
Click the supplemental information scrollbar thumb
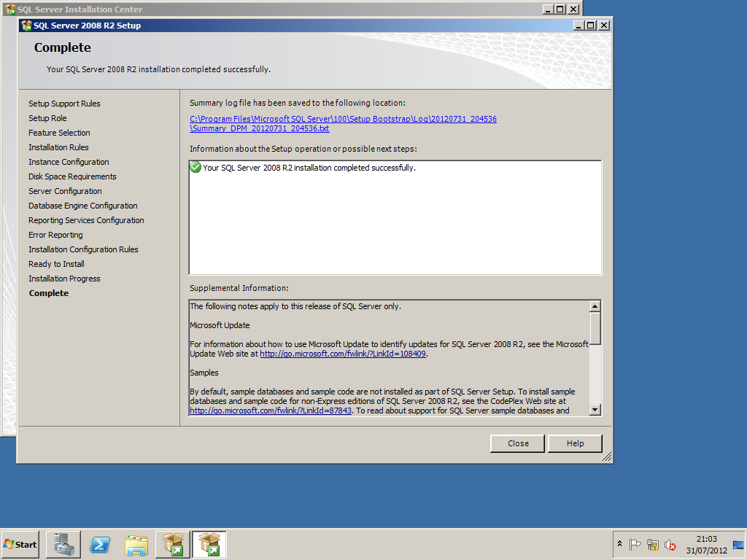pos(595,329)
